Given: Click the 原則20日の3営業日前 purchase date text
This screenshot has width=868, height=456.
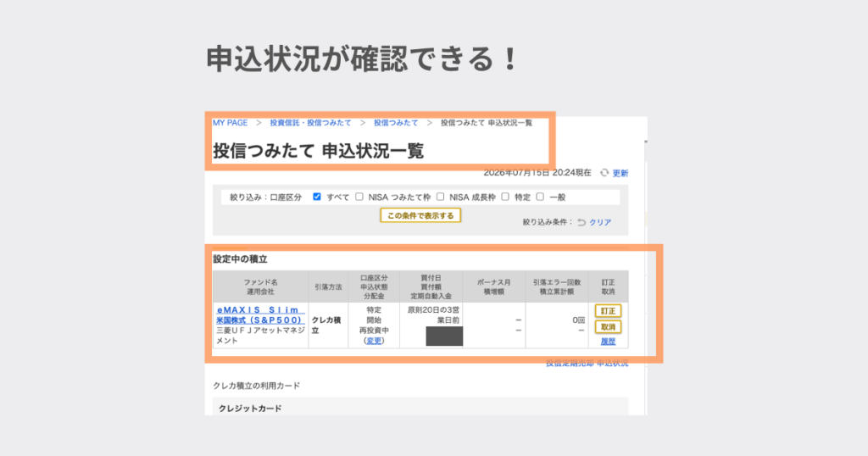Looking at the screenshot, I should point(433,315).
